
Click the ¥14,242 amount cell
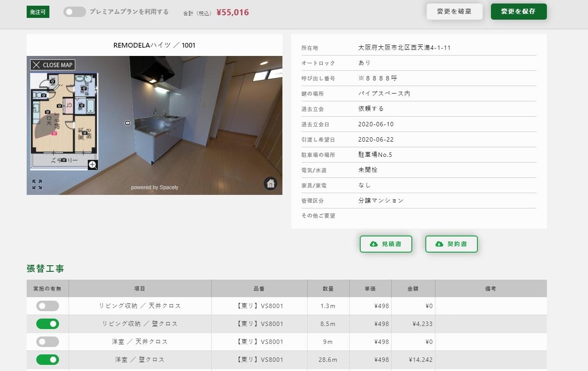click(413, 360)
